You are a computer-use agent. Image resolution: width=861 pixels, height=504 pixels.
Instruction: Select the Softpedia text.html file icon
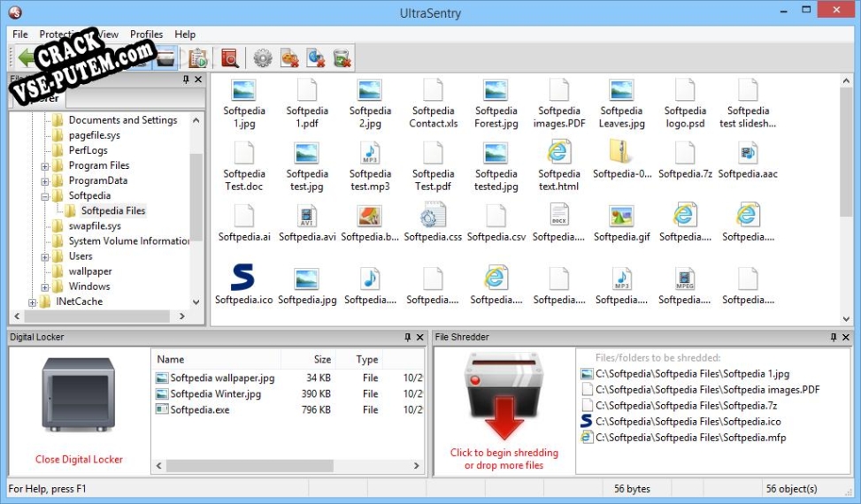coord(559,152)
